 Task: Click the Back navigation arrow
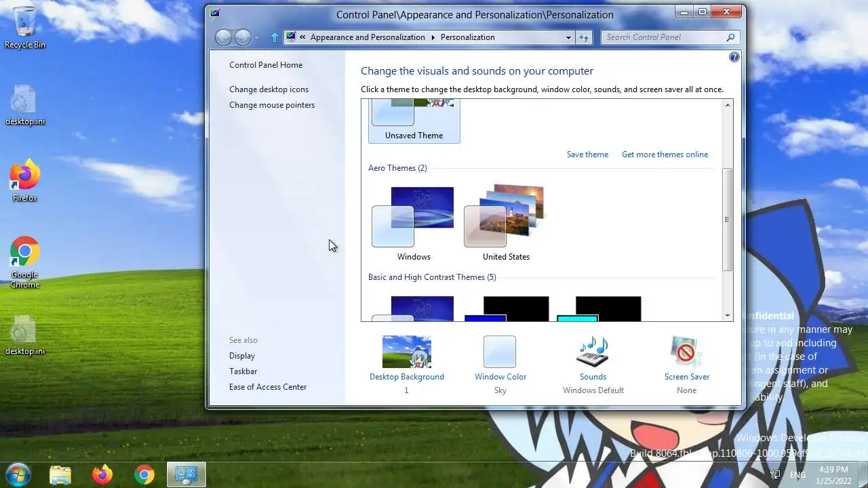(x=223, y=37)
